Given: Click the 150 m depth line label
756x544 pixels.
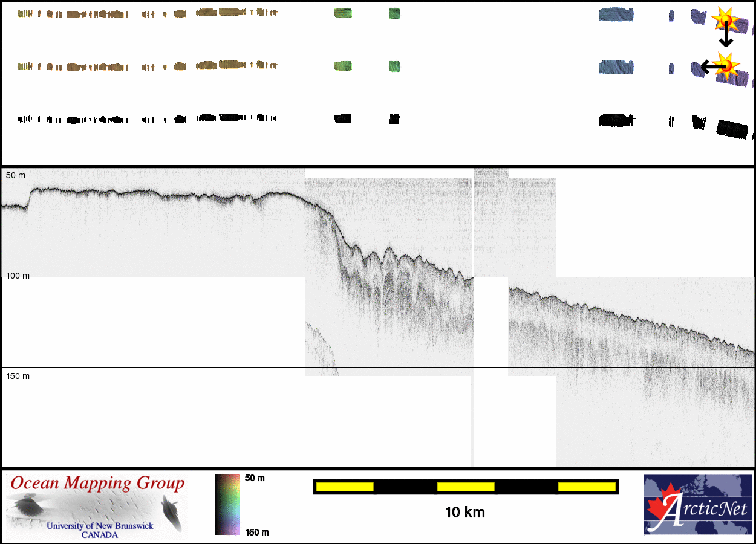Looking at the screenshot, I should 18,376.
